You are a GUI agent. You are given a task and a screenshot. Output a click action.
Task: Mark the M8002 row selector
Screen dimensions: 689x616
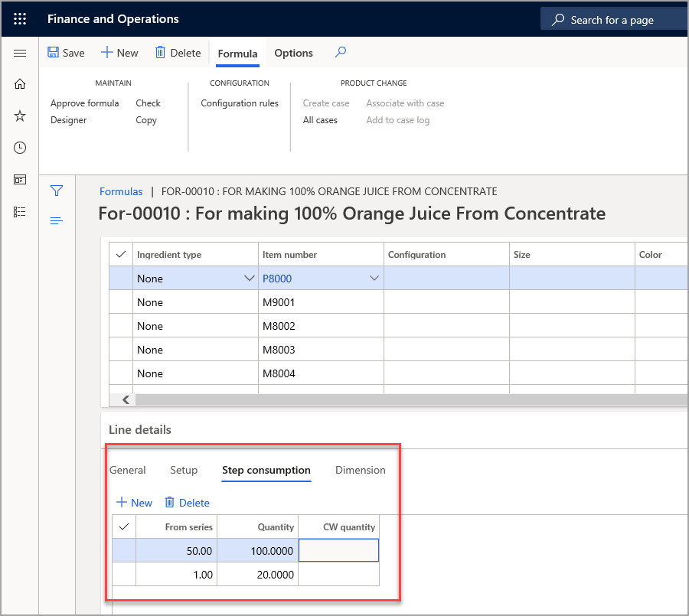pyautogui.click(x=121, y=325)
